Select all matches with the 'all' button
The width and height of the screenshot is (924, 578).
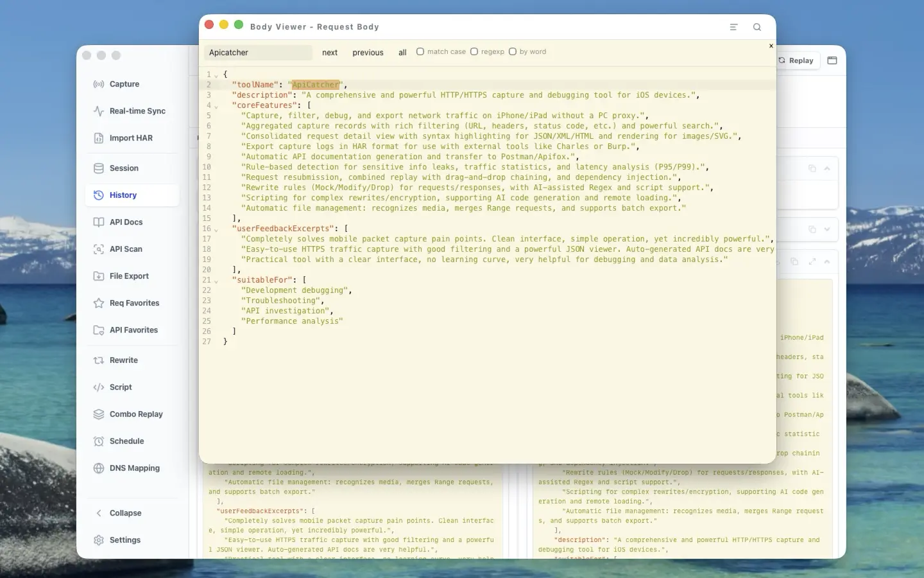pos(402,53)
